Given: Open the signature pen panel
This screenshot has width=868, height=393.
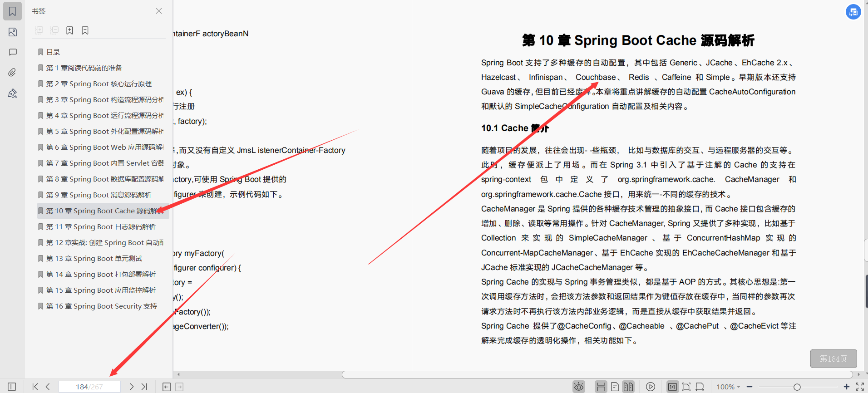Looking at the screenshot, I should coord(13,93).
